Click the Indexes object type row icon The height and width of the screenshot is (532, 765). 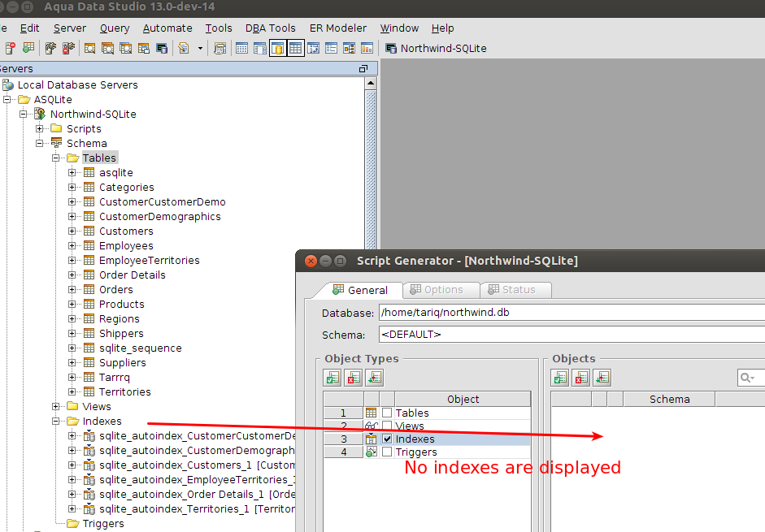coord(372,439)
